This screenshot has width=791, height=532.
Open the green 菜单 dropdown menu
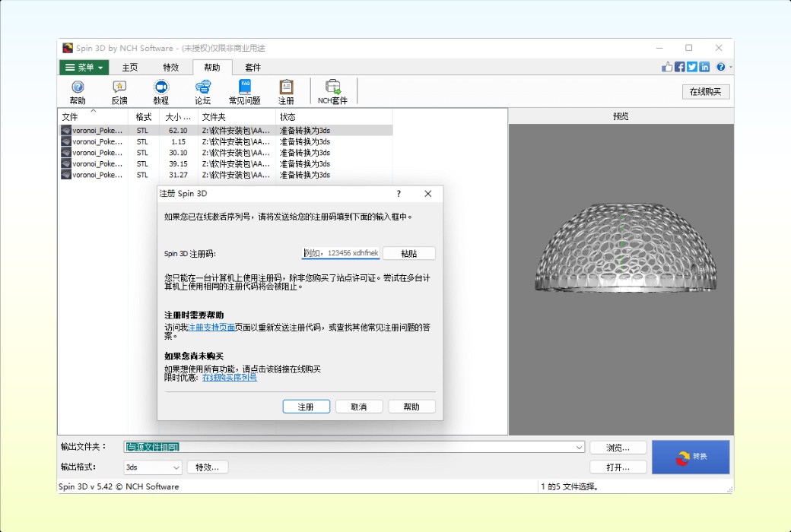click(84, 67)
